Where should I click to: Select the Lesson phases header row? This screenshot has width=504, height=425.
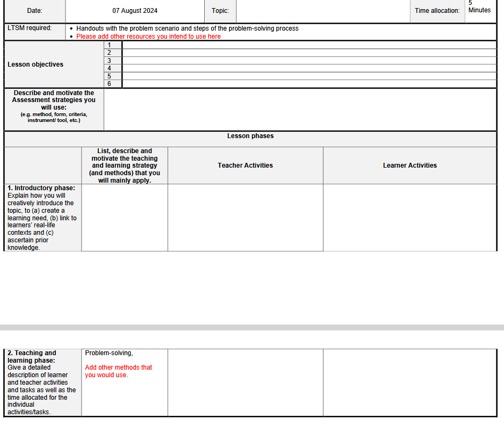[250, 136]
